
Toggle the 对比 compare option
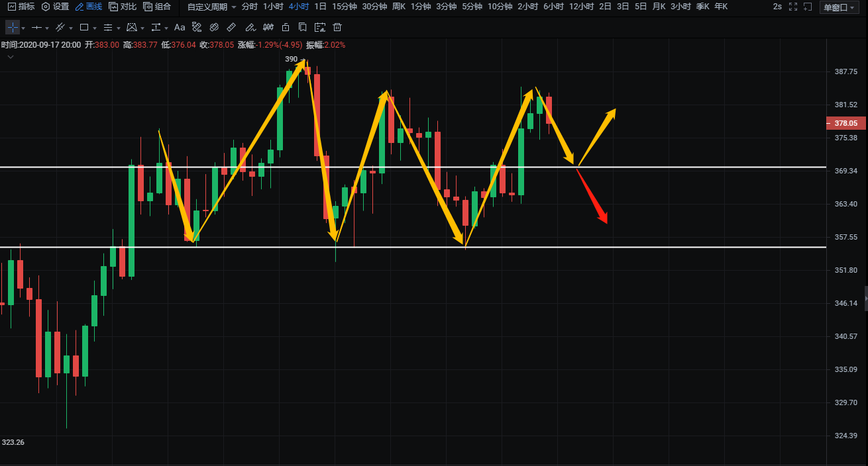[123, 7]
